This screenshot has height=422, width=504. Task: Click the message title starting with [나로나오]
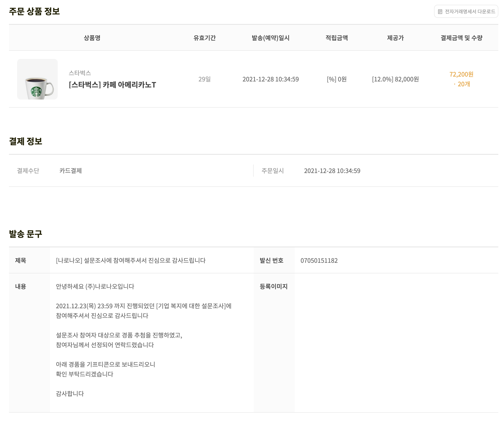[130, 260]
